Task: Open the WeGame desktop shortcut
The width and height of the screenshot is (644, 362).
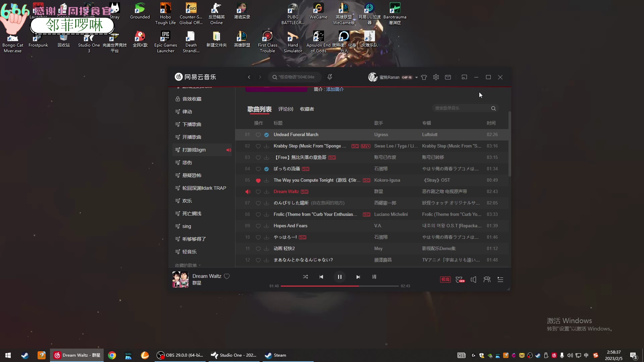Action: (318, 11)
